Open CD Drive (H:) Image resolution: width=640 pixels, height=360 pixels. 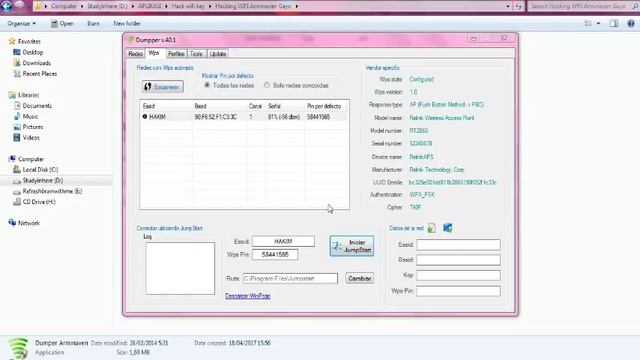click(39, 202)
